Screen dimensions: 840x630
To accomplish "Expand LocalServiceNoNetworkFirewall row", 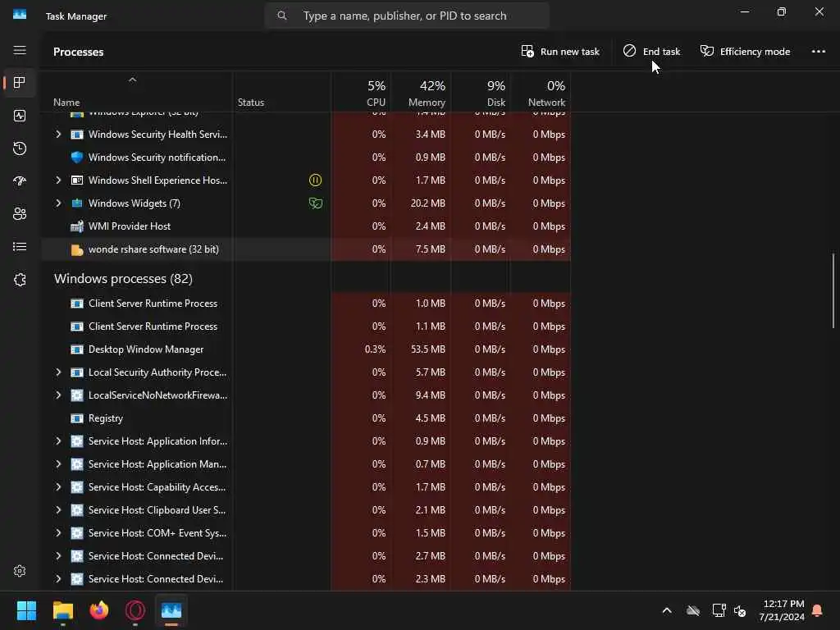I will (58, 395).
